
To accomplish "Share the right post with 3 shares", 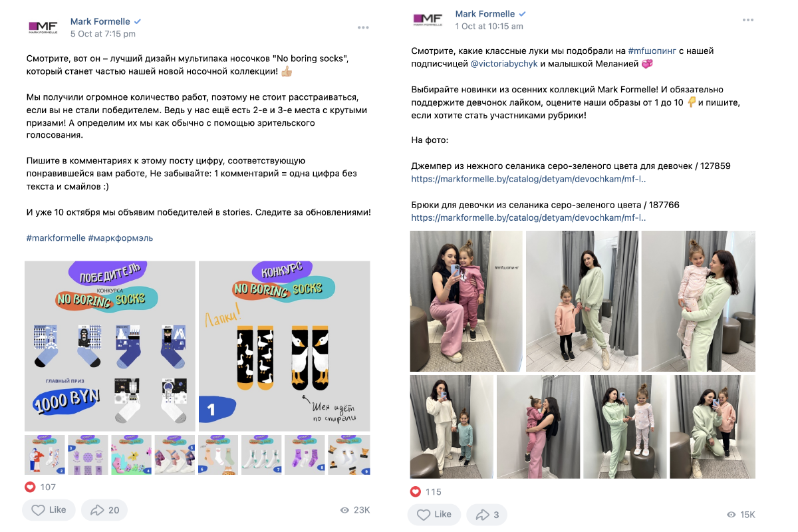I will point(486,515).
